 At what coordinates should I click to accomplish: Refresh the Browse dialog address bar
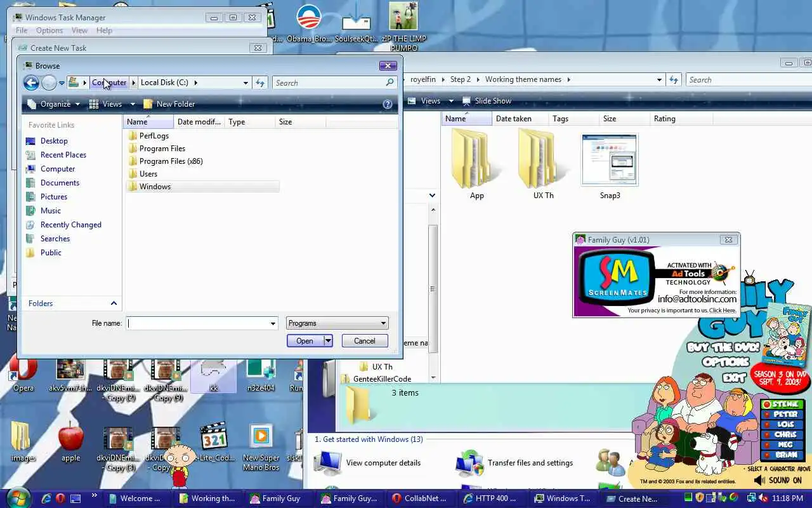[x=260, y=83]
